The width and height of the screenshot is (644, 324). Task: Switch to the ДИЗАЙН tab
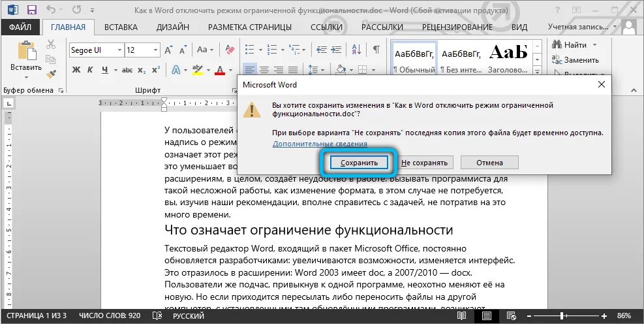coord(172,27)
